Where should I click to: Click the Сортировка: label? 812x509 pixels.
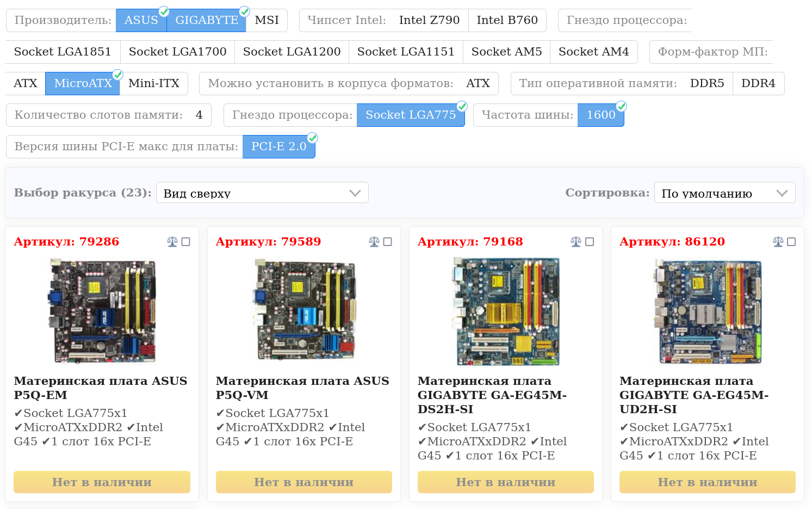coord(608,193)
